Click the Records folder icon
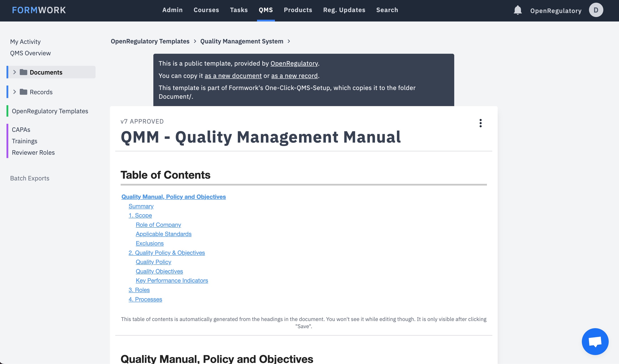619x364 pixels. tap(23, 92)
